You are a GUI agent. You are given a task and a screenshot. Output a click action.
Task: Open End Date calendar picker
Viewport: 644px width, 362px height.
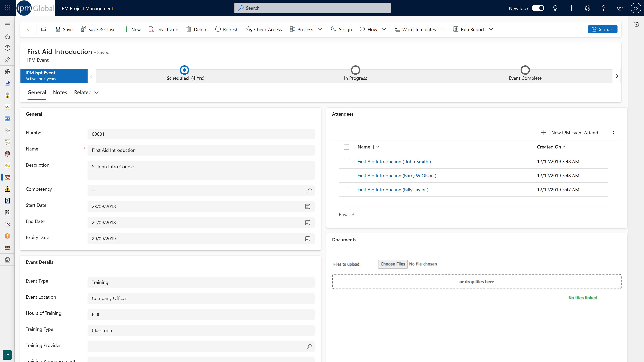[x=308, y=222]
